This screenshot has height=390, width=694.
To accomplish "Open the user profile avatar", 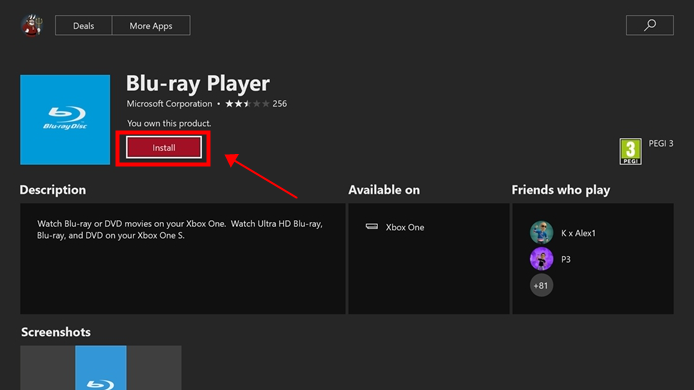I will [x=32, y=25].
